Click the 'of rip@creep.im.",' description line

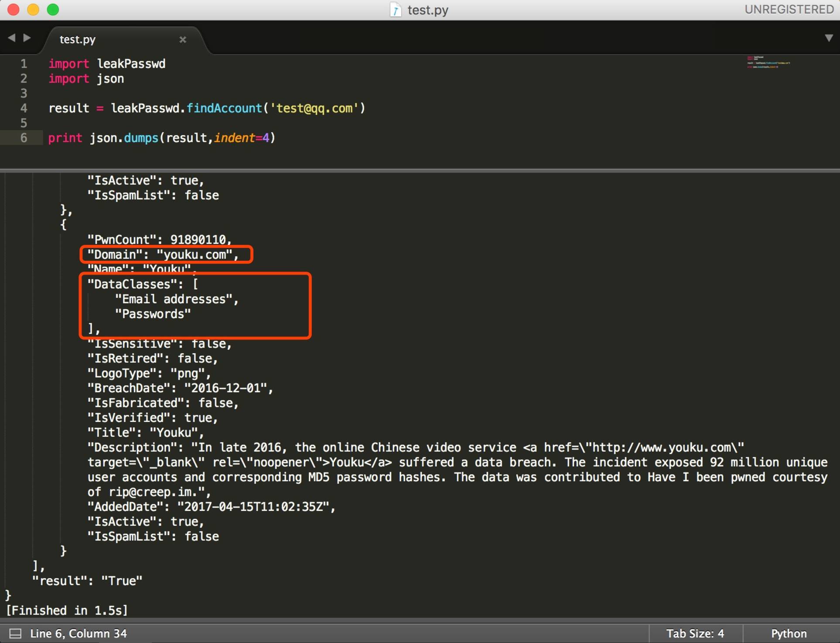coord(149,492)
